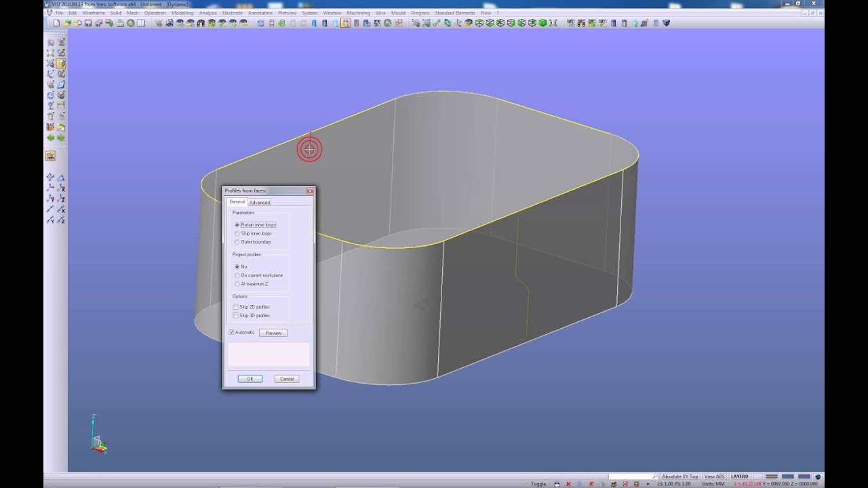This screenshot has height=488, width=868.
Task: Click the green right arrow in the left palette
Action: (61, 138)
